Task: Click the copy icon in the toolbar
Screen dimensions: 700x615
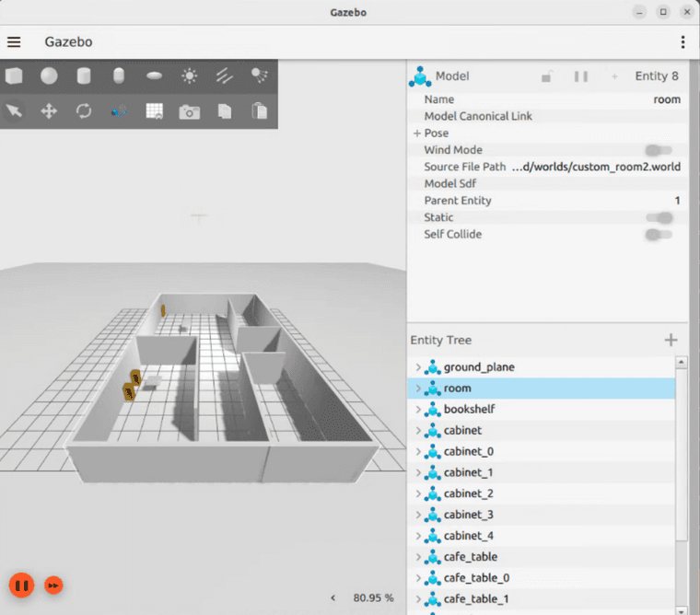Action: [225, 110]
